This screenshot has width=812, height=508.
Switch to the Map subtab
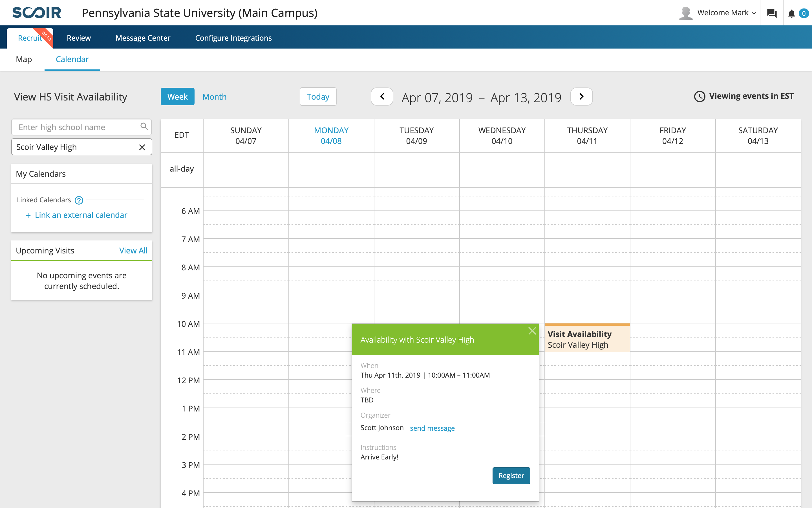24,59
